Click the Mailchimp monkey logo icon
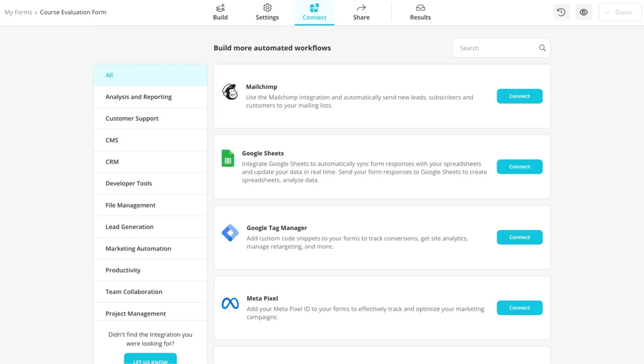 coord(230,92)
